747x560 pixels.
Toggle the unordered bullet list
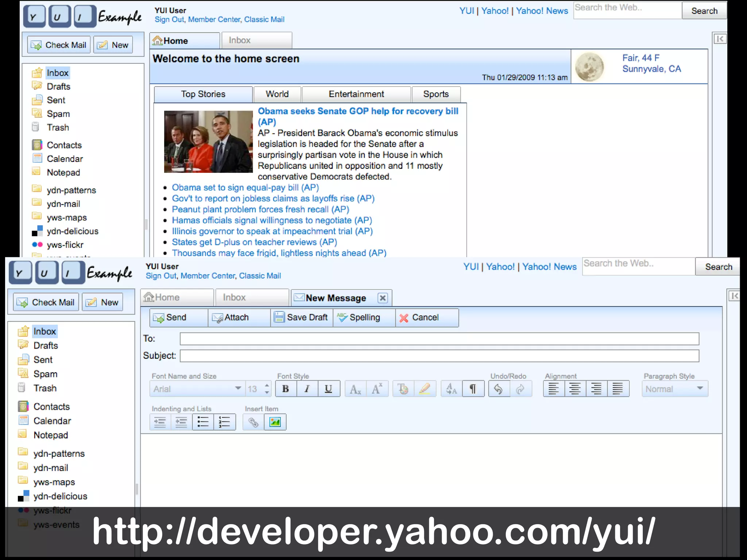(x=203, y=422)
